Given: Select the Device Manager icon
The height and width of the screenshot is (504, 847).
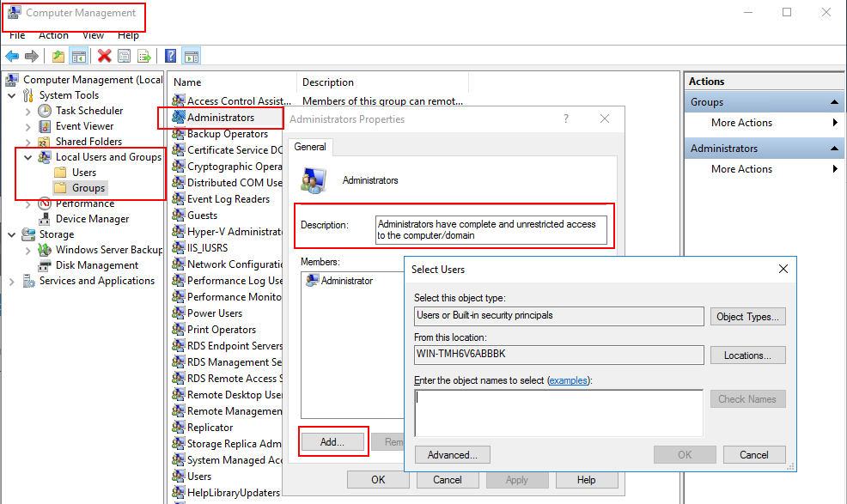Looking at the screenshot, I should (x=45, y=219).
